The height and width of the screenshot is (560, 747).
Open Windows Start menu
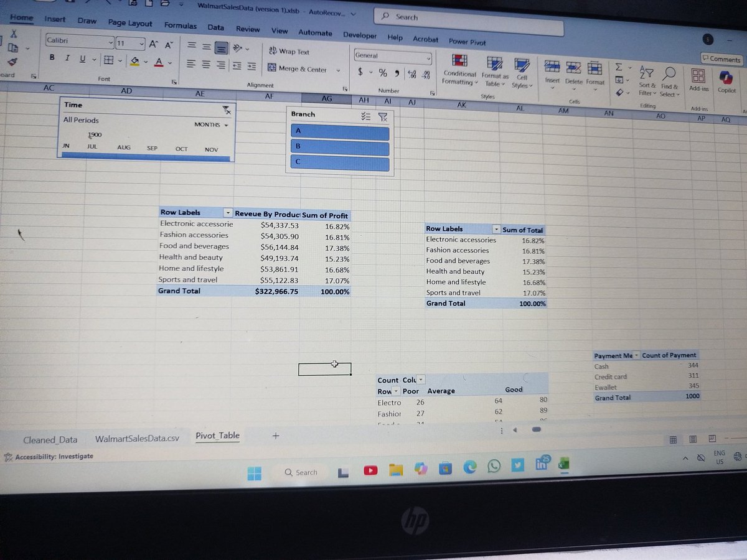(x=255, y=474)
